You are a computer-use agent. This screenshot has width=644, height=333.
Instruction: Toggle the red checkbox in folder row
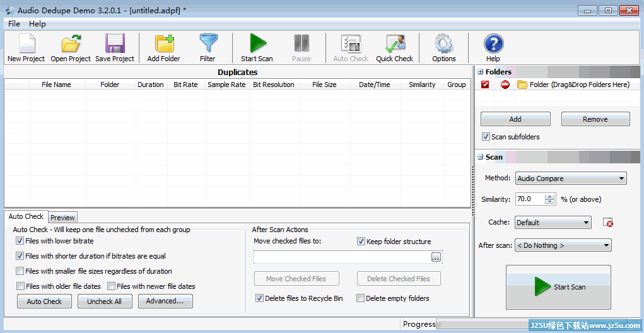(485, 85)
